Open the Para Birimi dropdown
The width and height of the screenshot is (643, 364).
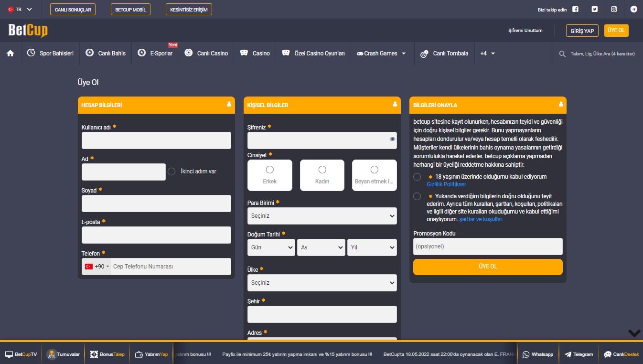[322, 216]
